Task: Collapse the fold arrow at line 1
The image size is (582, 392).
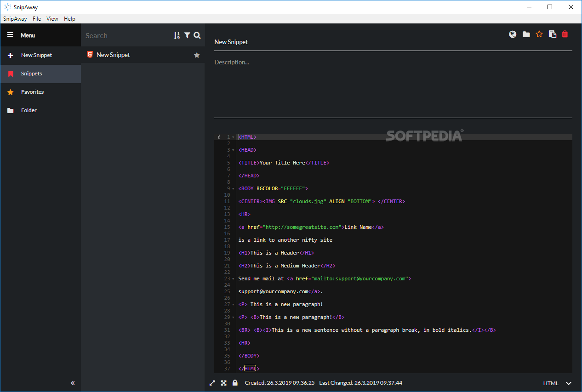Action: click(234, 137)
